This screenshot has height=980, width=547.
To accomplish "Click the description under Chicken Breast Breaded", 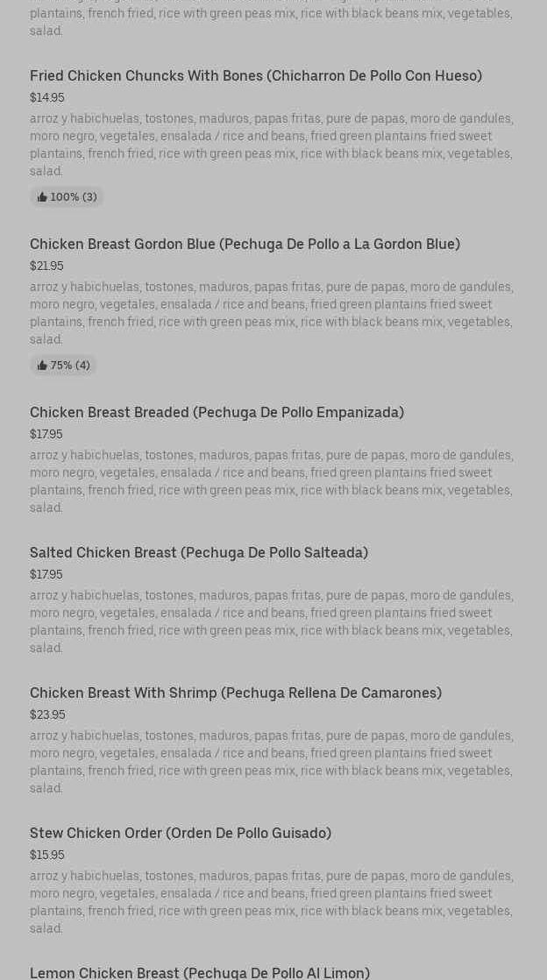I will 271,481.
